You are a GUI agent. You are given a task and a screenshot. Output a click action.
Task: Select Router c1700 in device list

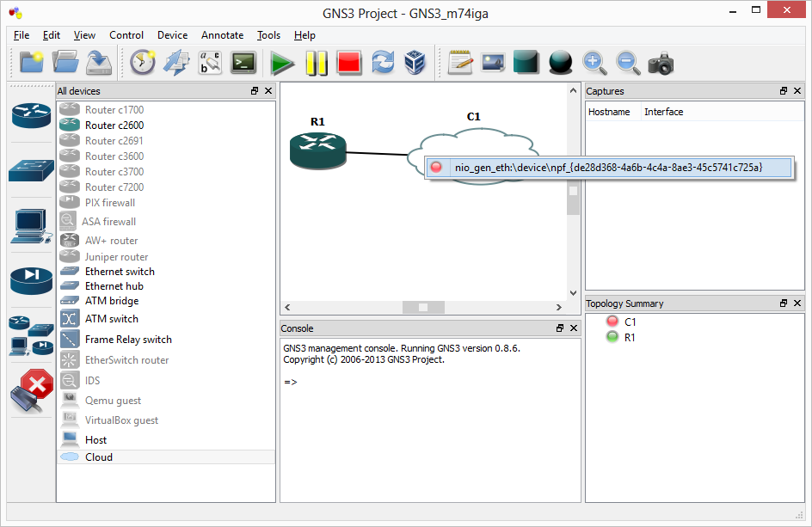pos(166,110)
